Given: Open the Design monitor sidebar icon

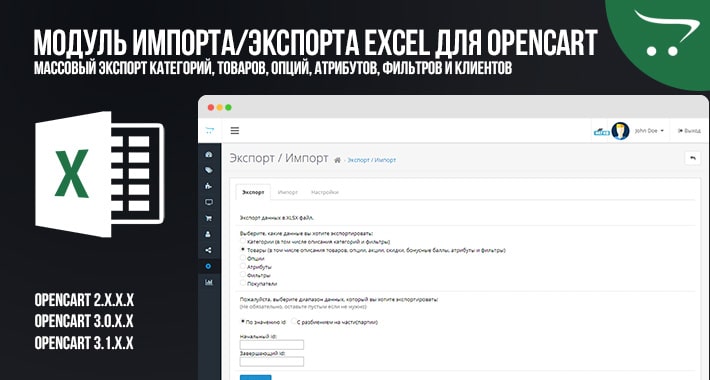Looking at the screenshot, I should [209, 202].
